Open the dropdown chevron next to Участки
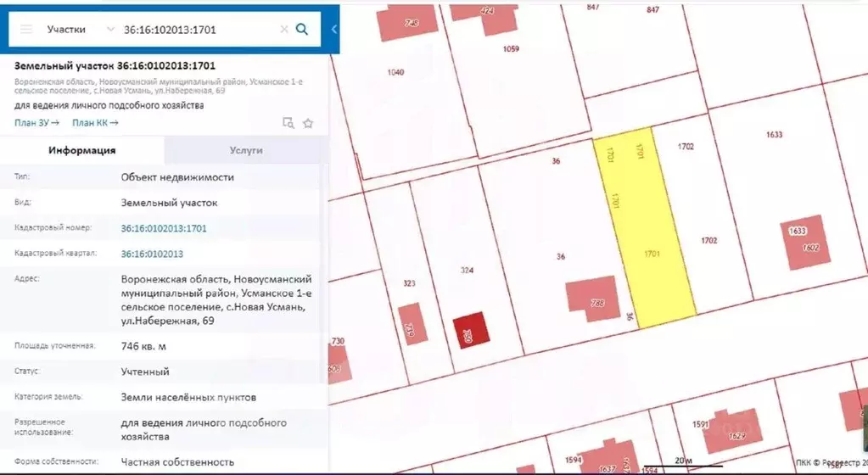Viewport: 868px width, 475px height. click(110, 30)
